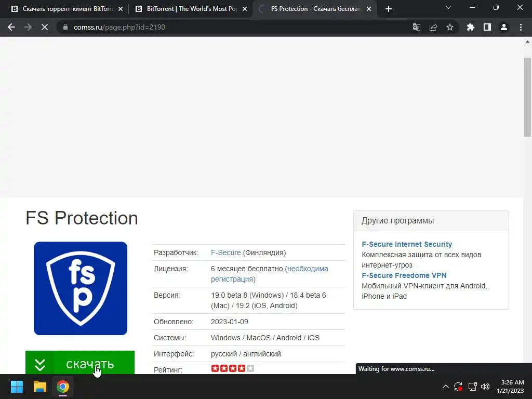Screen dimensions: 532x399
Task: Click the forward navigation arrow
Action: pos(28,27)
